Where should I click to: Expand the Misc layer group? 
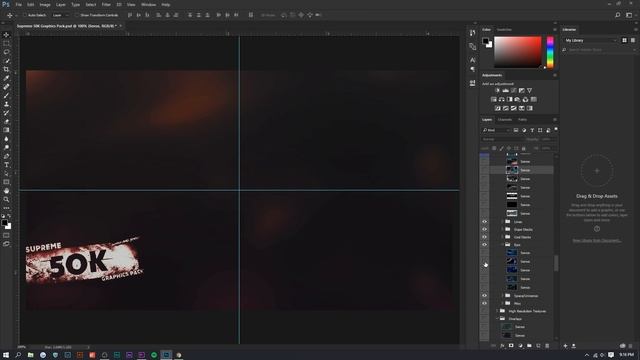click(x=502, y=303)
